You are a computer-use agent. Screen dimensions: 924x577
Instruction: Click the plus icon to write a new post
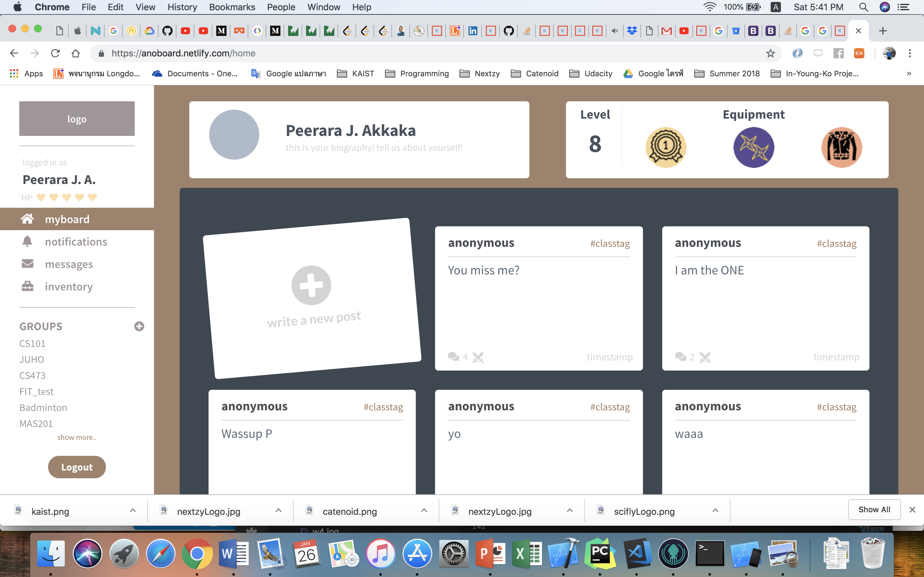click(311, 285)
